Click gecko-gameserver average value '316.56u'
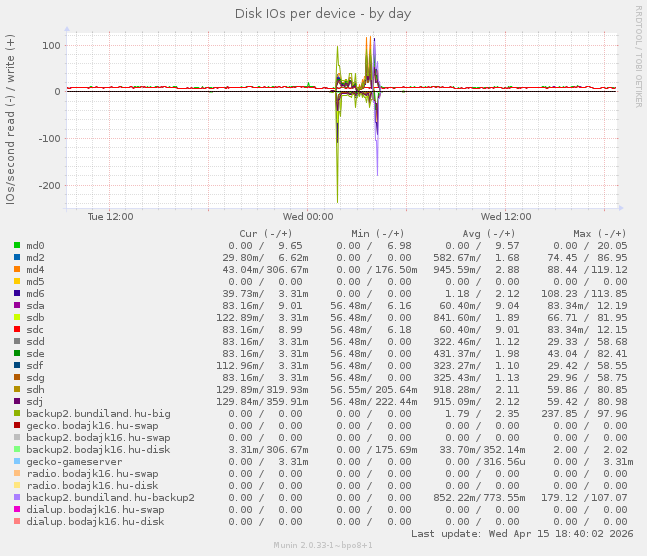The width and height of the screenshot is (647, 556). coord(504,461)
